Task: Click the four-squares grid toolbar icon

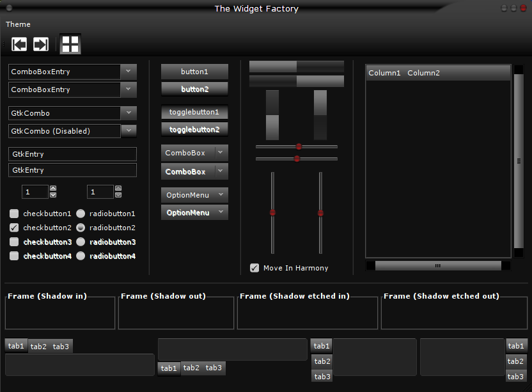Action: [70, 43]
